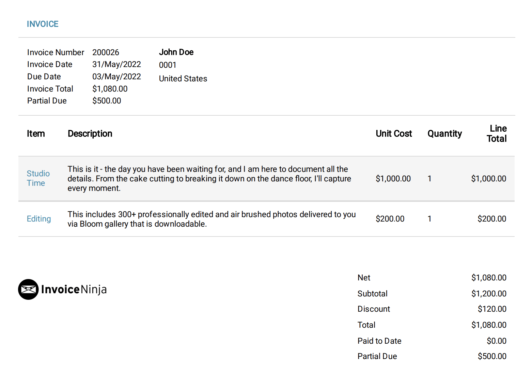Image resolution: width=532 pixels, height=392 pixels.
Task: Select the INVOICE heading link
Action: tap(43, 24)
